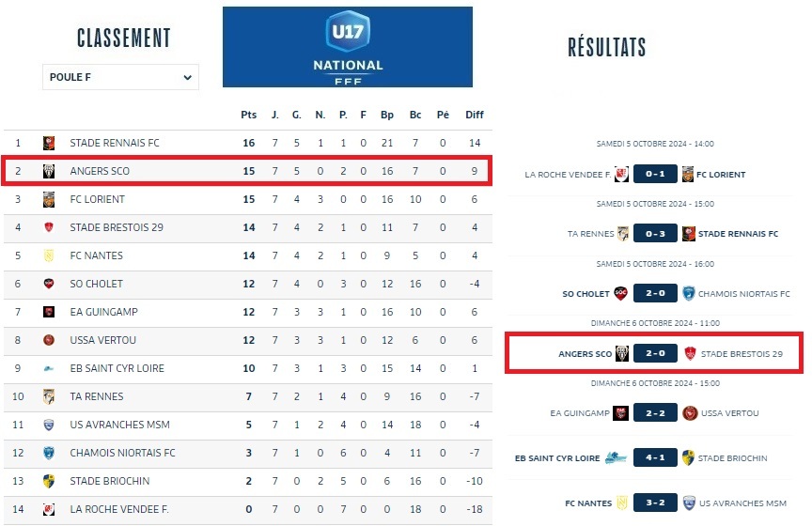Click the FC Lorient crest in standings
The image size is (812, 526).
pyautogui.click(x=49, y=199)
